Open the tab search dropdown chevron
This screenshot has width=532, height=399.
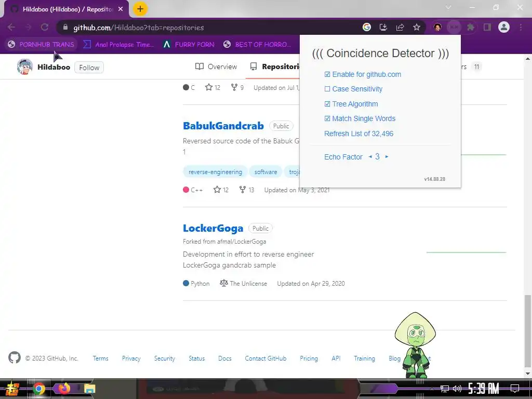448,7
